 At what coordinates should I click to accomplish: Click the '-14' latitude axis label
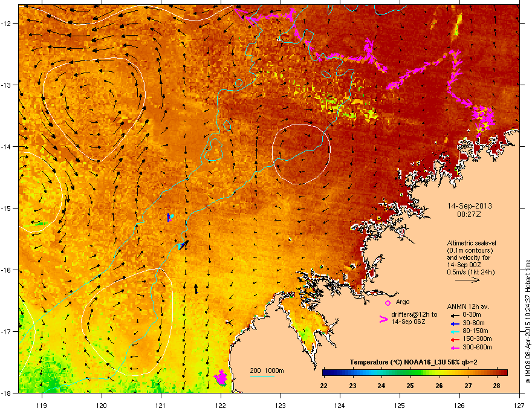(x=6, y=147)
